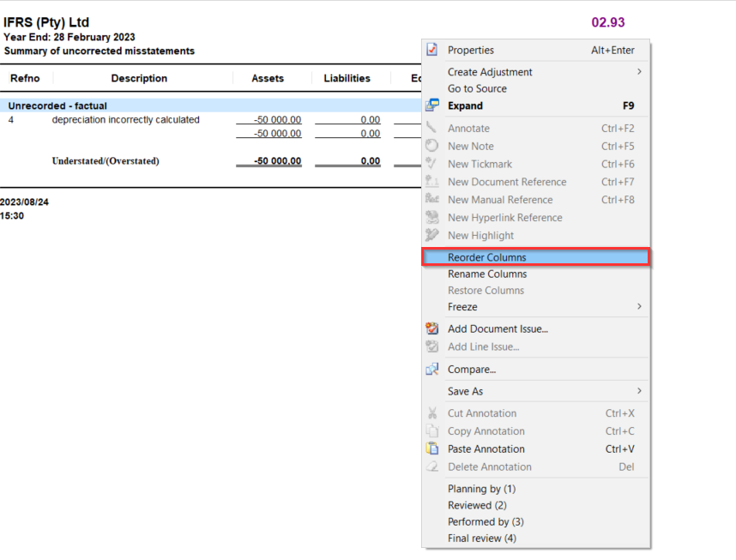The height and width of the screenshot is (560, 736).
Task: Click the New Note icon
Action: tap(432, 146)
